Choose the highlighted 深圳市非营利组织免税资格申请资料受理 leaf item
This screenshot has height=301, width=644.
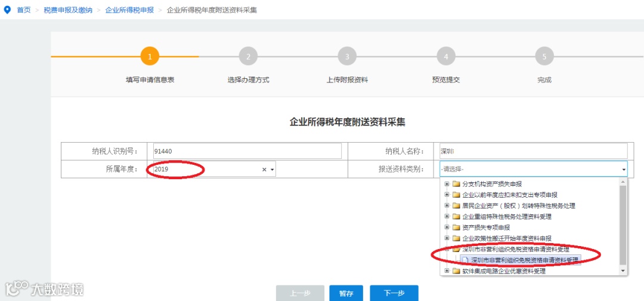pos(525,260)
